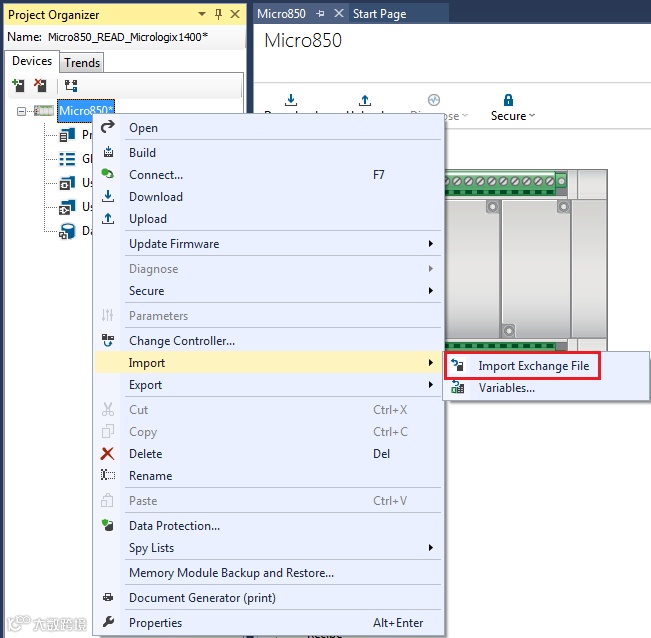Viewport: 651px width, 638px height.
Task: Click the Remove device icon with red X
Action: click(x=40, y=86)
